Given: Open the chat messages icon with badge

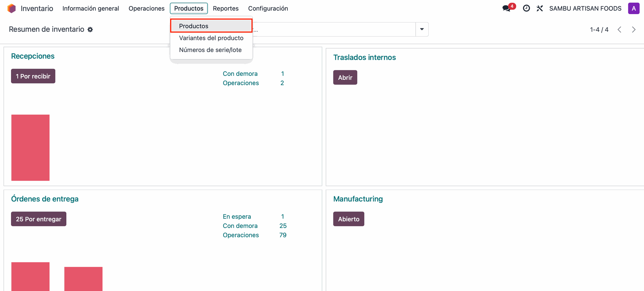Looking at the screenshot, I should click(x=507, y=8).
